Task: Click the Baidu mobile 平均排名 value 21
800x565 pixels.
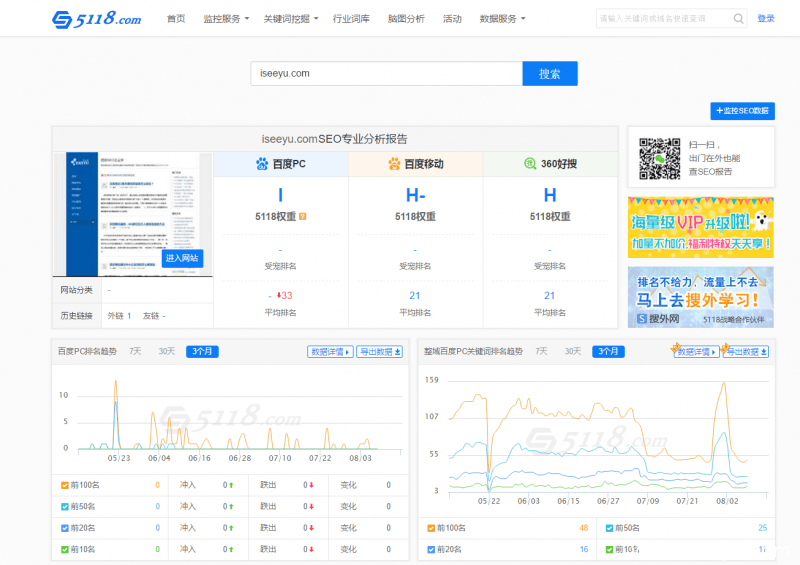Action: (x=415, y=296)
